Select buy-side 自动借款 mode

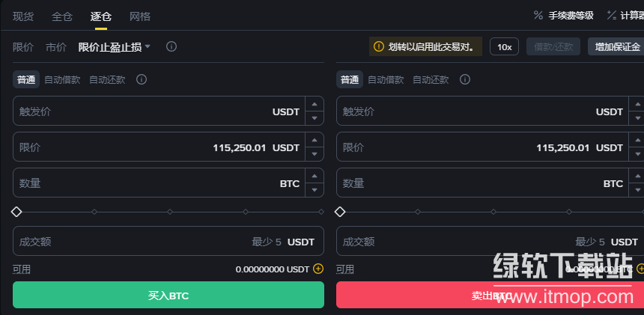click(62, 79)
